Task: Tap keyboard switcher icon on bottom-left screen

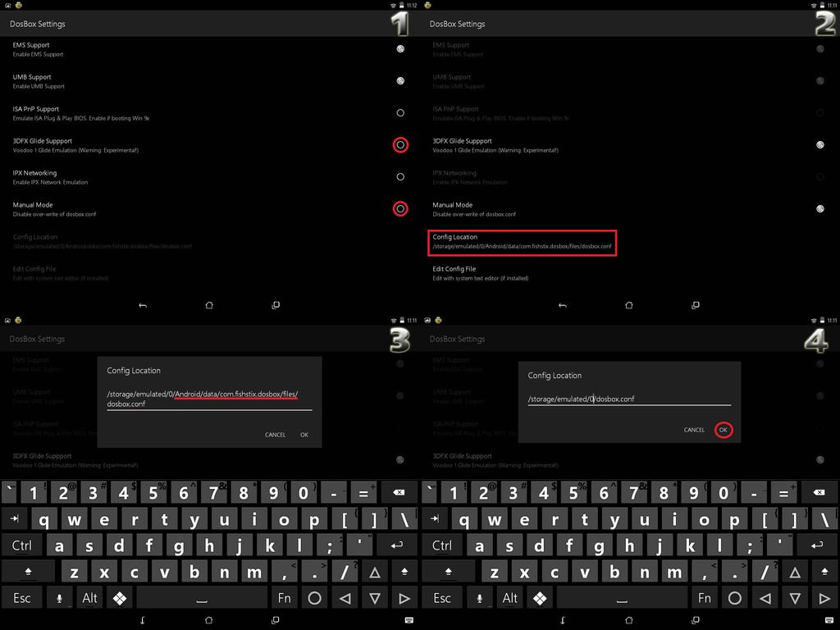Action: coord(409,620)
